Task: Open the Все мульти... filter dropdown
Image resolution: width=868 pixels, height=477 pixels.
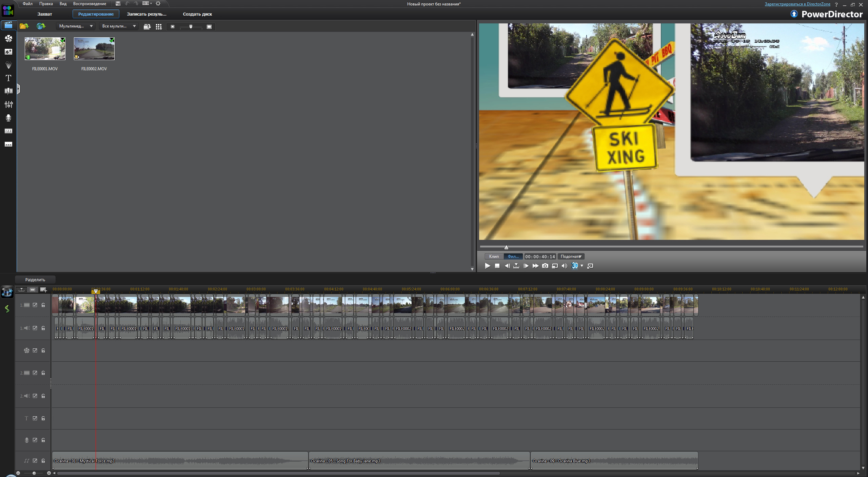Action: [x=119, y=26]
